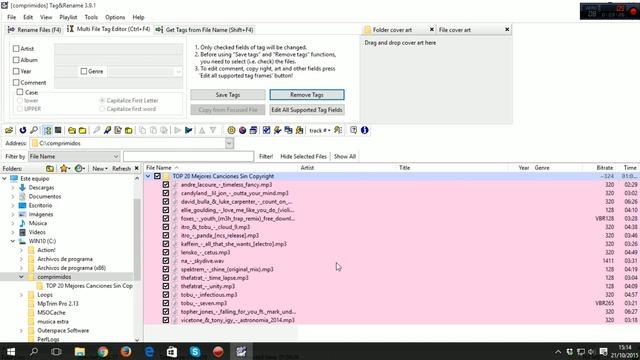Click the filter text input field

pyautogui.click(x=189, y=156)
